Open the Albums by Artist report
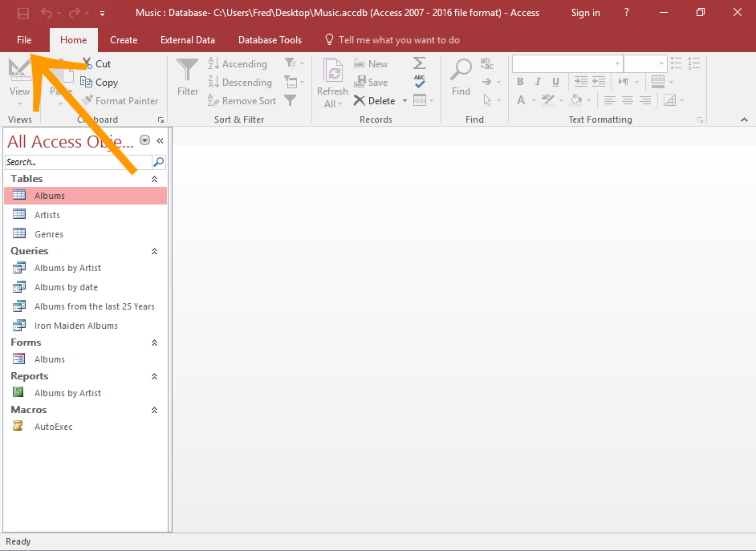 coord(67,393)
